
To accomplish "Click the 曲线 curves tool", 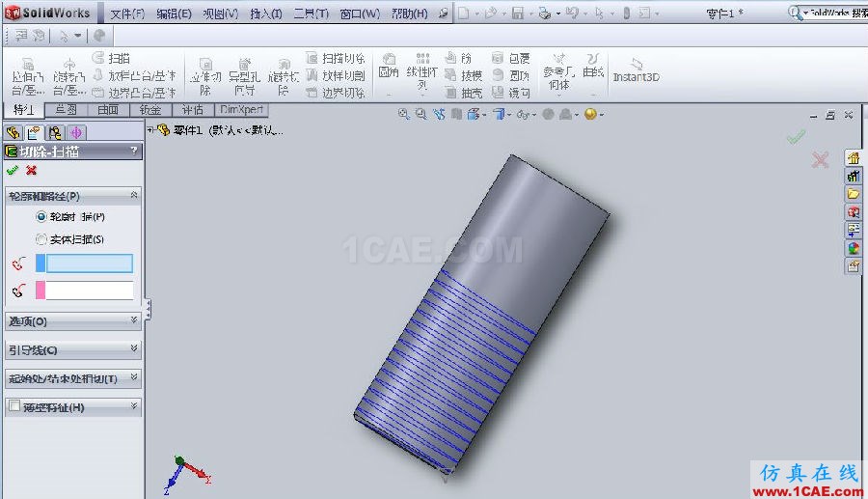I will click(593, 66).
